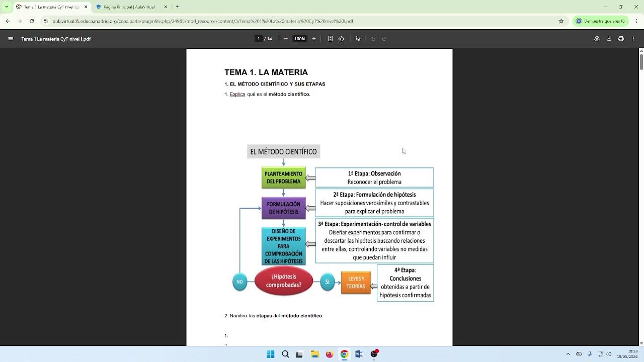Click the 3ª Etapa: Experimentación heading

374,224
